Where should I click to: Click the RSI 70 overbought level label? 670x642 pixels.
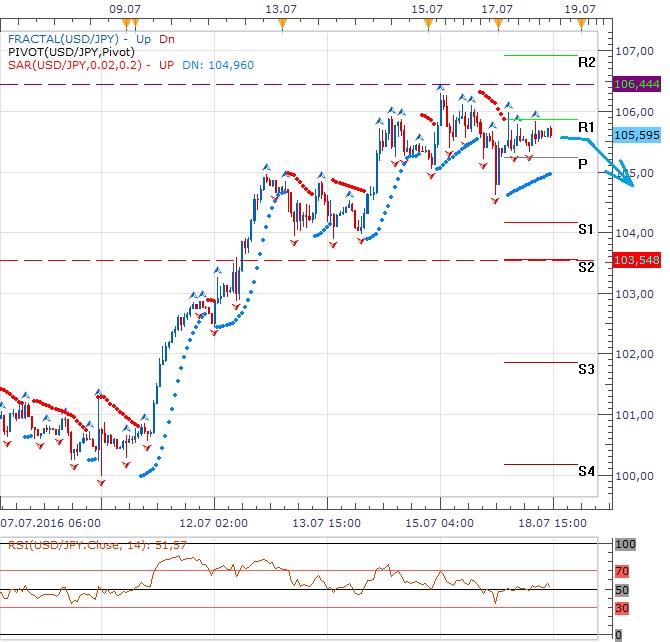(x=620, y=571)
